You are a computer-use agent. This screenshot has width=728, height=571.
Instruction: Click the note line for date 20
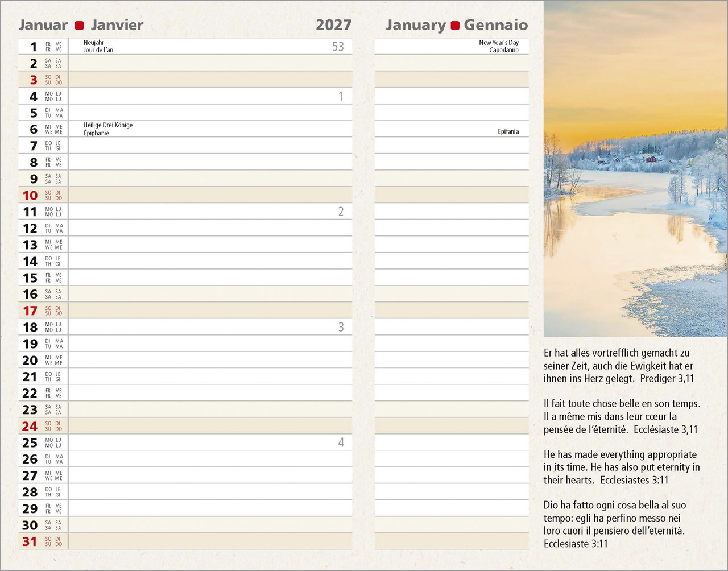210,360
